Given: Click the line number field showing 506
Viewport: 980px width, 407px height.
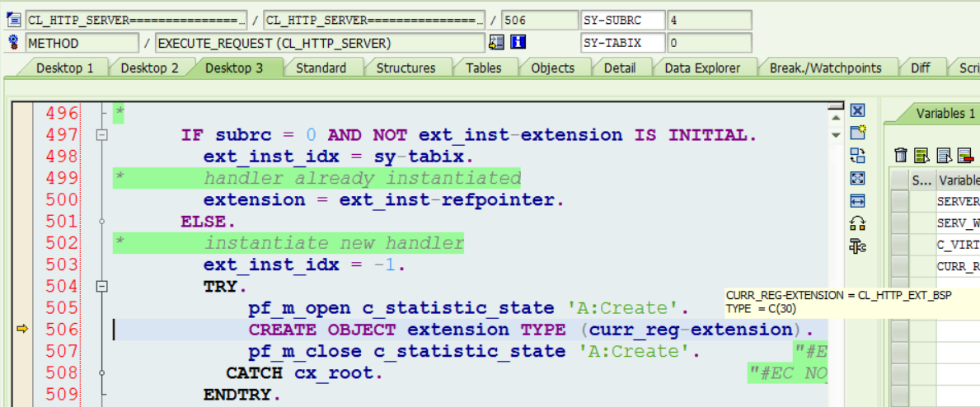Looking at the screenshot, I should point(540,20).
